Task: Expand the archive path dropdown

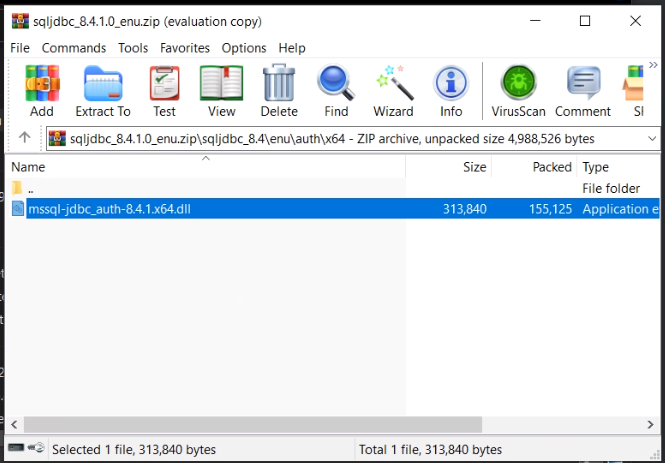Action: pos(651,138)
